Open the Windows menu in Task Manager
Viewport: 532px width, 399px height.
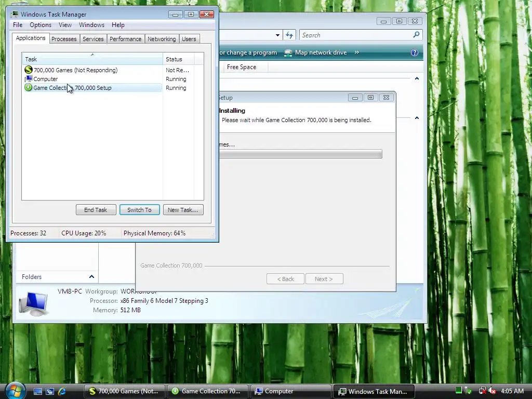91,25
